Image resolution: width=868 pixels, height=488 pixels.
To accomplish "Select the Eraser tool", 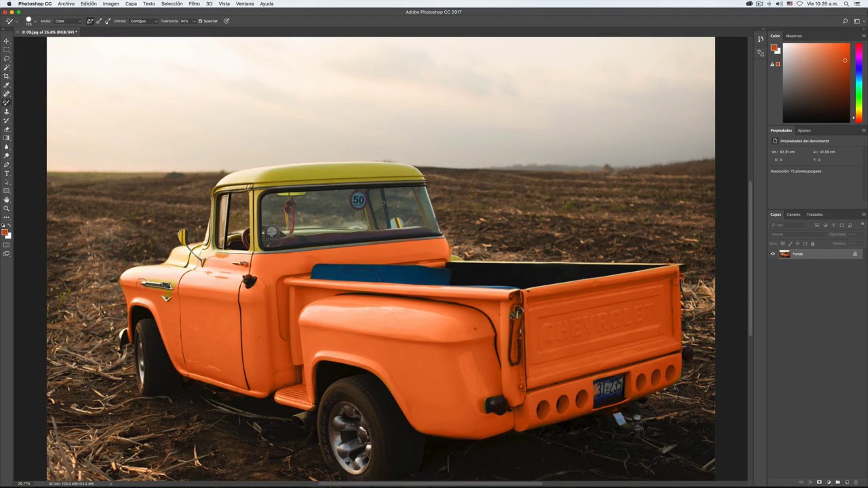I will point(7,129).
